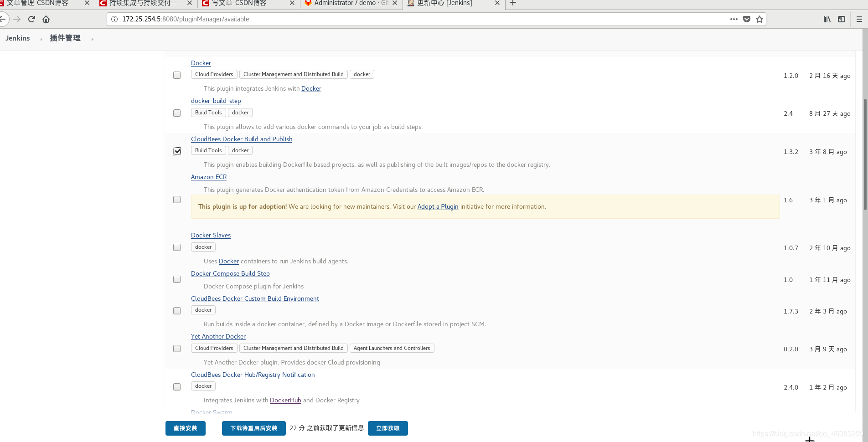Close the 写文章-CSDN博客 tab
Screen dimensions: 868x442
point(292,3)
